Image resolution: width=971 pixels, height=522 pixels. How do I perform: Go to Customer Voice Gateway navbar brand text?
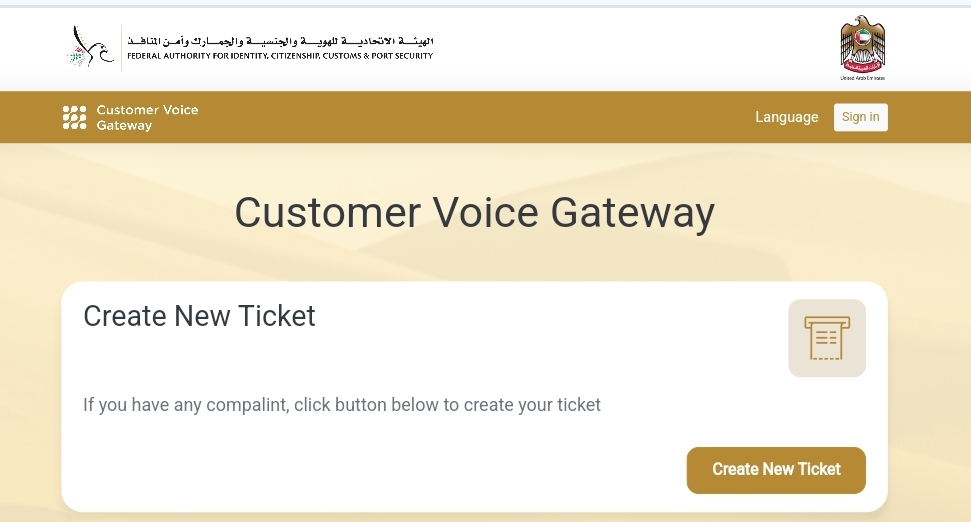click(147, 117)
